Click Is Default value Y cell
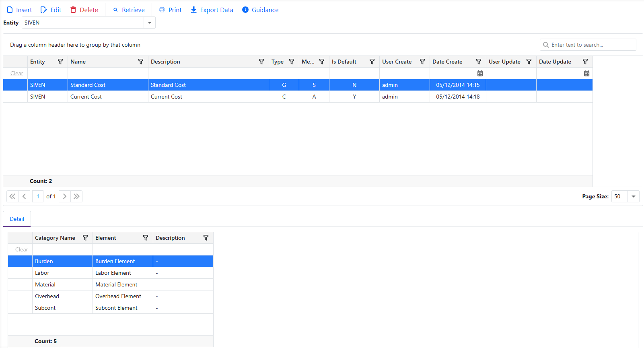This screenshot has width=644, height=348. pyautogui.click(x=354, y=97)
